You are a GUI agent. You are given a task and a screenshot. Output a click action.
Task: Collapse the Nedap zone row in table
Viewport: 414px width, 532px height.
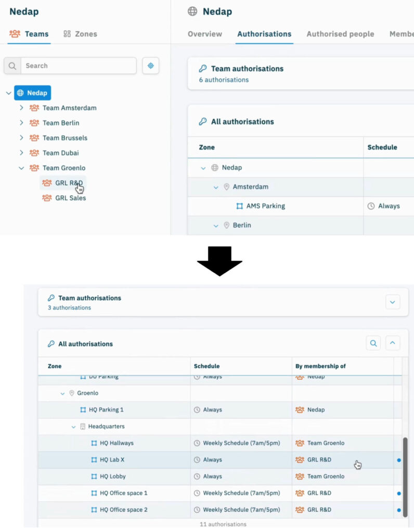203,168
